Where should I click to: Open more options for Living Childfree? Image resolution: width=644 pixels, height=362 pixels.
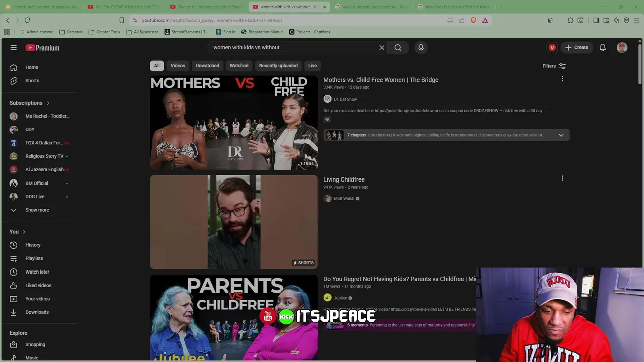point(562,178)
